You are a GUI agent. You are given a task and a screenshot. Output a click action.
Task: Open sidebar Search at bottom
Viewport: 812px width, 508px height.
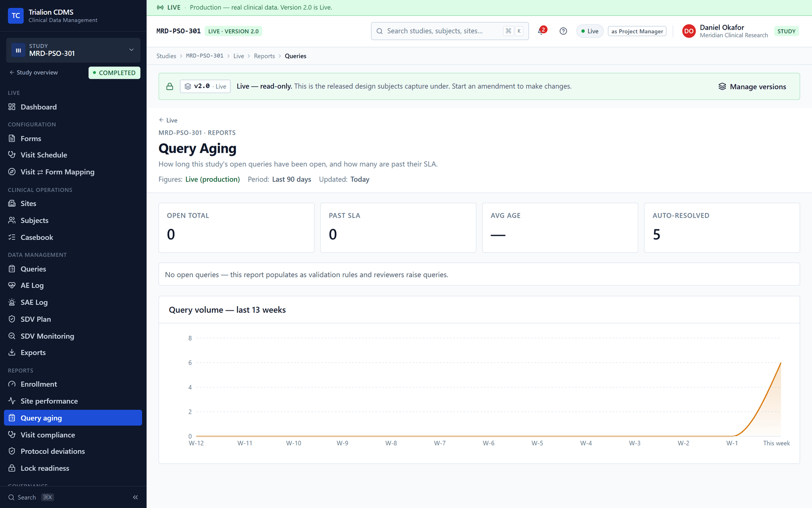(31, 497)
